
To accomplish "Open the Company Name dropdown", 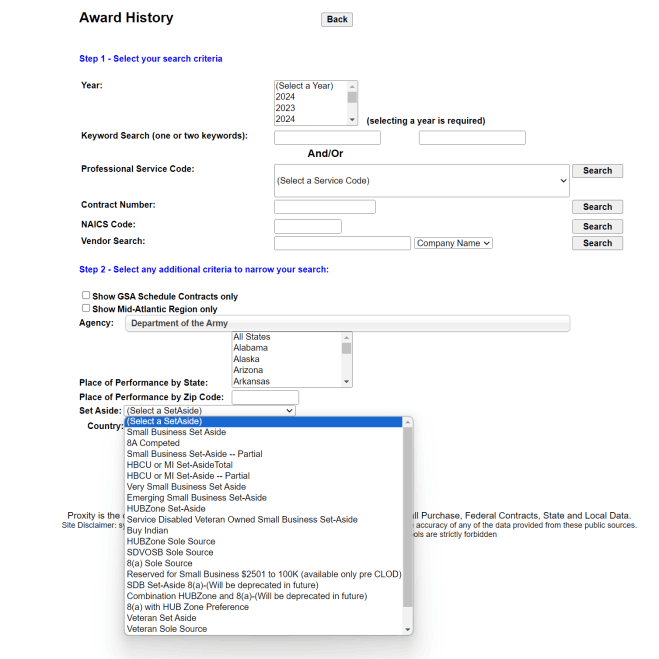I will pyautogui.click(x=453, y=243).
